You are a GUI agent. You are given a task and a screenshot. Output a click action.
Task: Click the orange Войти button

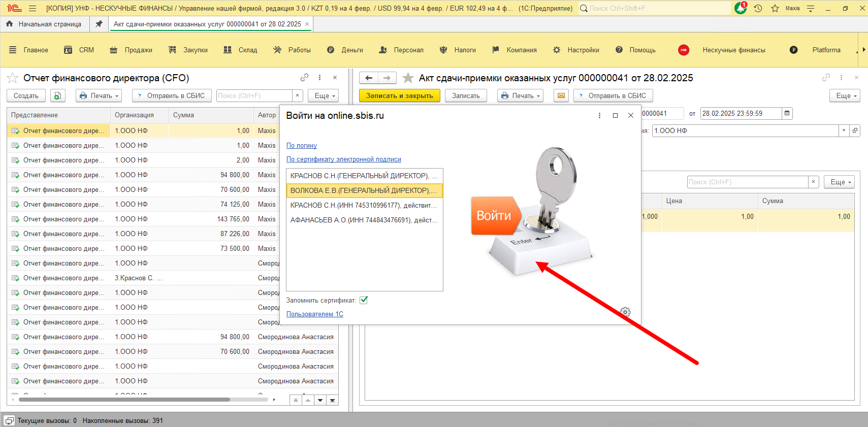pos(494,216)
